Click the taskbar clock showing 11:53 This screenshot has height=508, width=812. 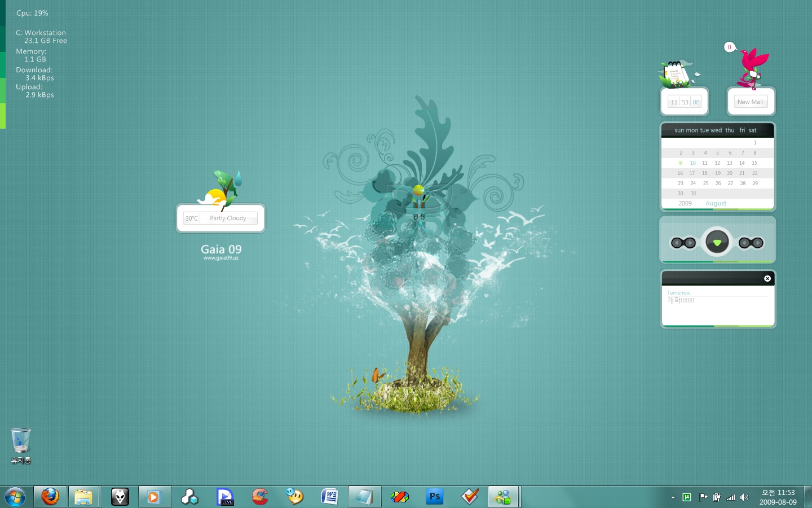pyautogui.click(x=778, y=497)
